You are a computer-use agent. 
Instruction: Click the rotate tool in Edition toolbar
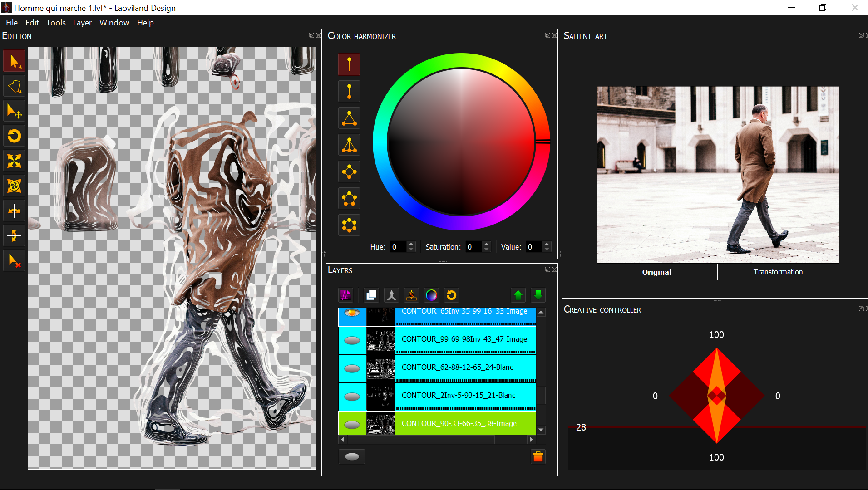click(14, 136)
